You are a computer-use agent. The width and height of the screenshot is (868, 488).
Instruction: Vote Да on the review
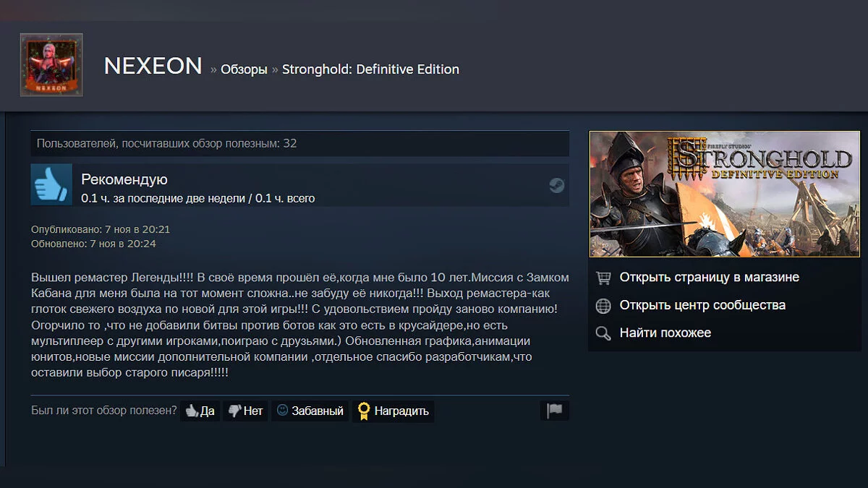[200, 411]
